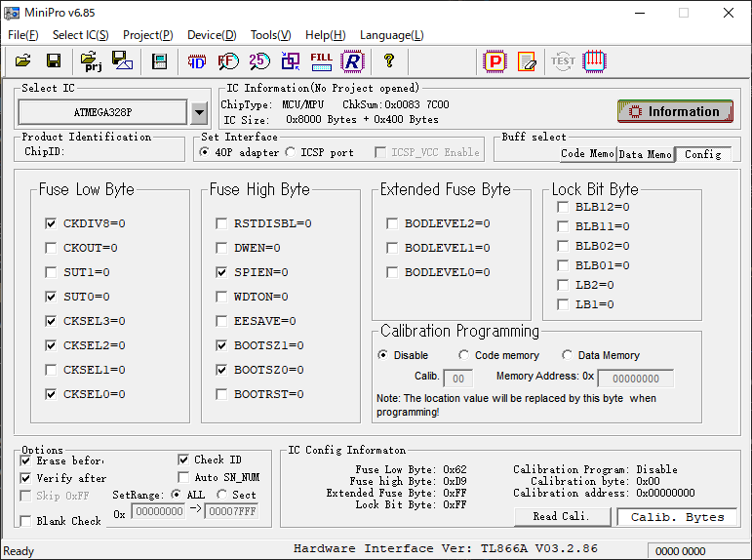Toggle the BODLEVEL0=0 checkbox
Screen dimensions: 752x560
[x=392, y=272]
